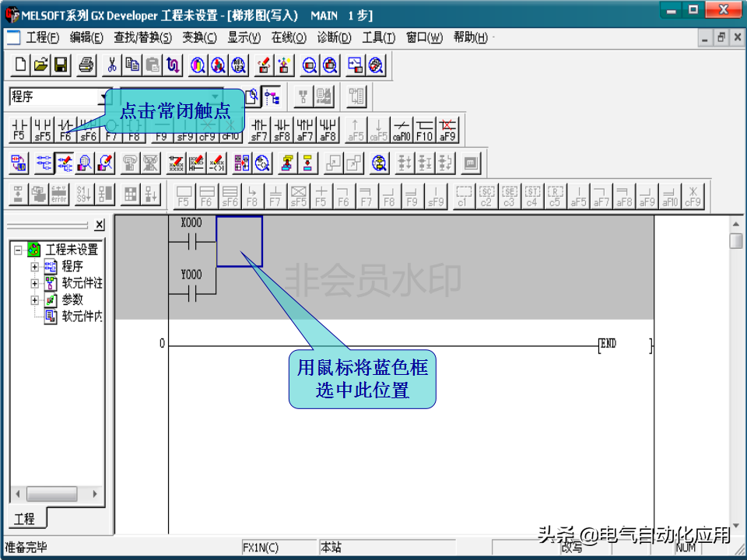Image resolution: width=747 pixels, height=560 pixels.
Task: Open the 工具(T) menu
Action: click(x=378, y=37)
